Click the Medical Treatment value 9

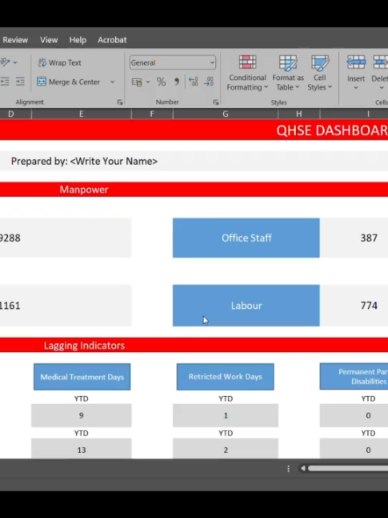point(81,415)
